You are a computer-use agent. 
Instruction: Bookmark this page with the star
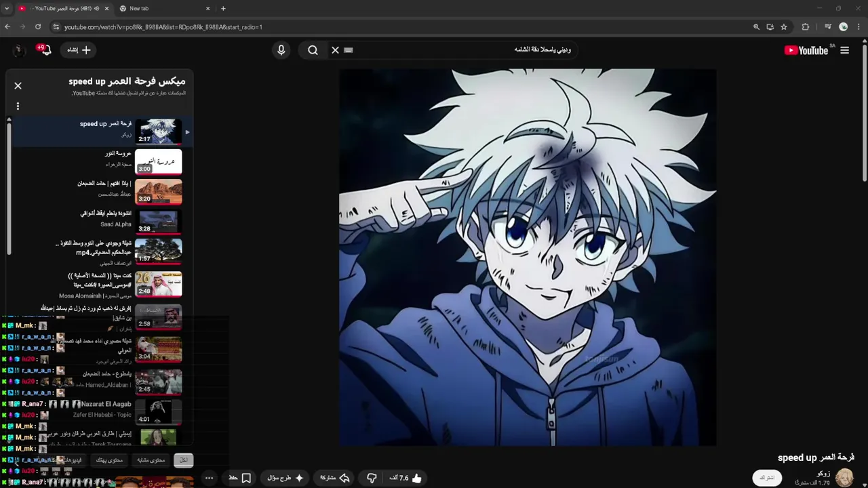pos(784,27)
